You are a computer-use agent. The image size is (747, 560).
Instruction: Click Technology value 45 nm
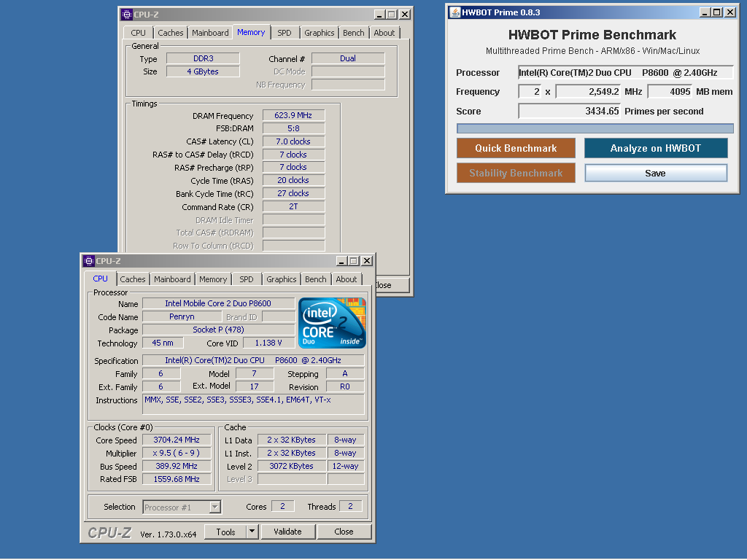tap(163, 343)
